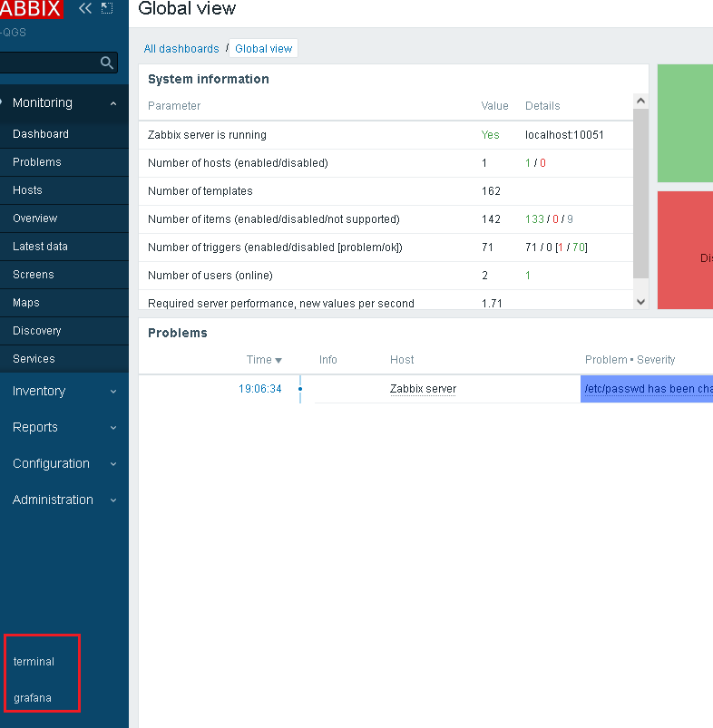This screenshot has width=713, height=728.
Task: Open Maps menu item
Action: [64, 303]
